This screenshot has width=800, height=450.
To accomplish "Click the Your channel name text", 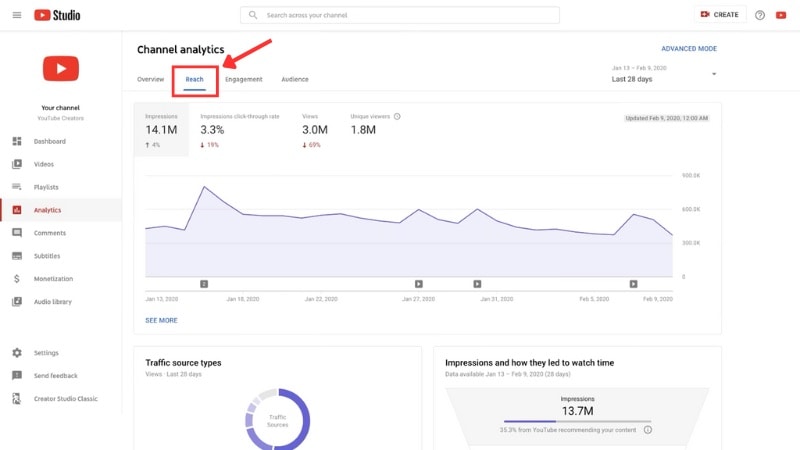I will [60, 108].
